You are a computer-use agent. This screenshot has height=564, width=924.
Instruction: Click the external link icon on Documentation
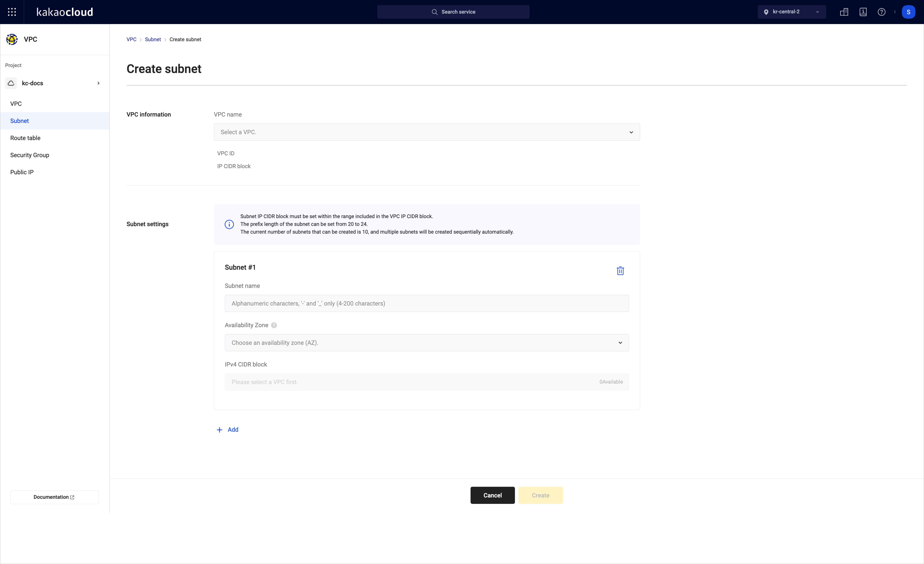(72, 497)
